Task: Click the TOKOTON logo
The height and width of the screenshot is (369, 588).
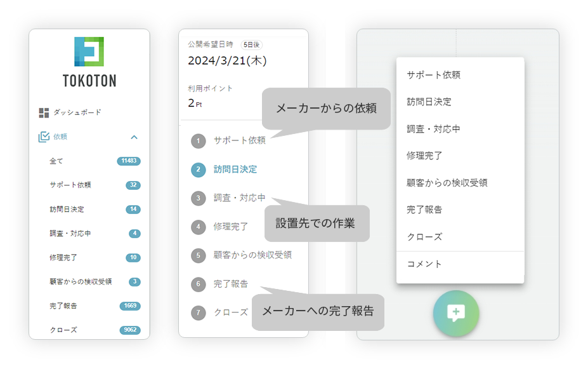Action: tap(89, 62)
